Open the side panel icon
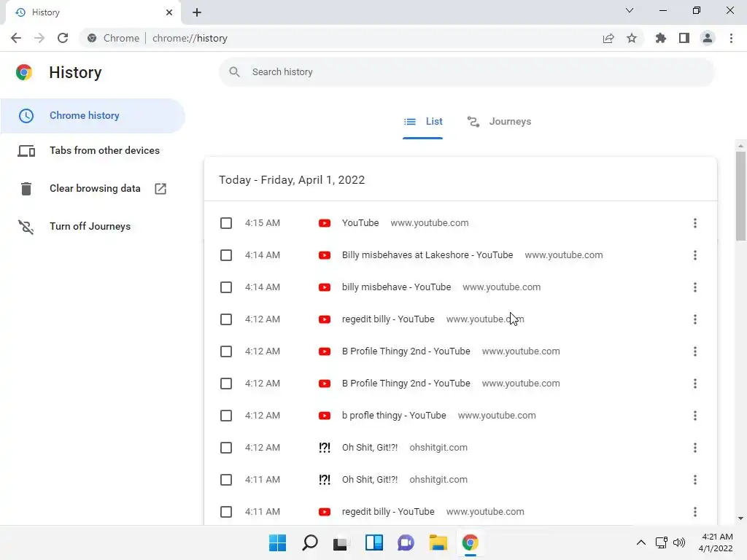This screenshot has width=747, height=560. coord(684,38)
